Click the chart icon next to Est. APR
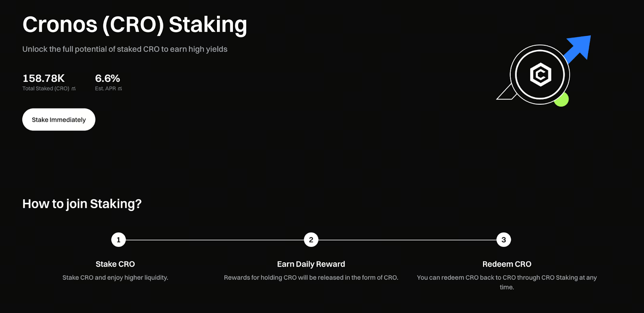Image resolution: width=644 pixels, height=313 pixels. [120, 89]
